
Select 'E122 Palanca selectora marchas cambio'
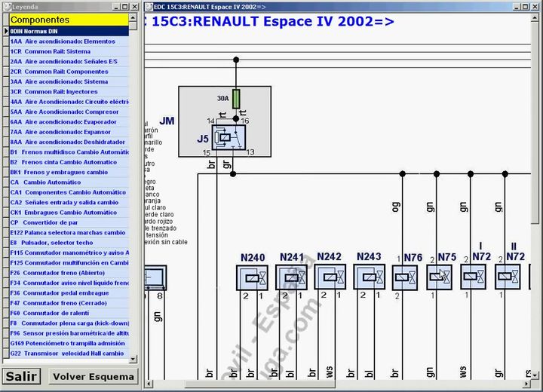(x=69, y=232)
